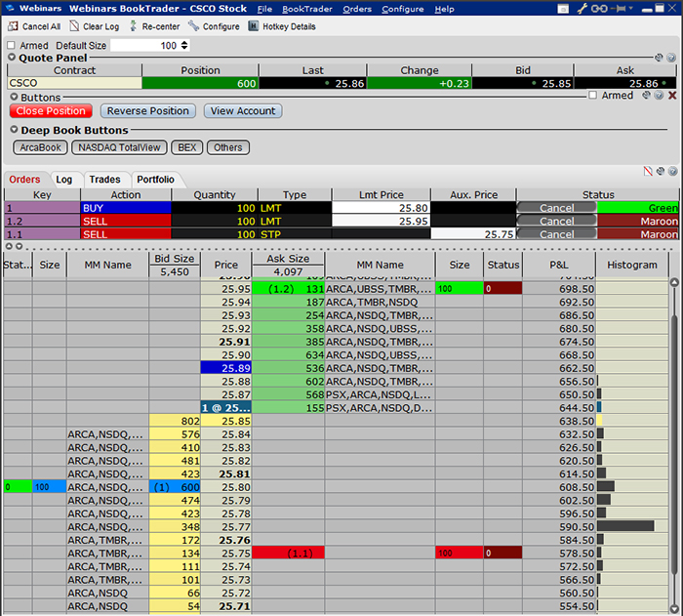Open the BookTrader menu
Viewport: 683px width, 616px height.
pos(307,9)
